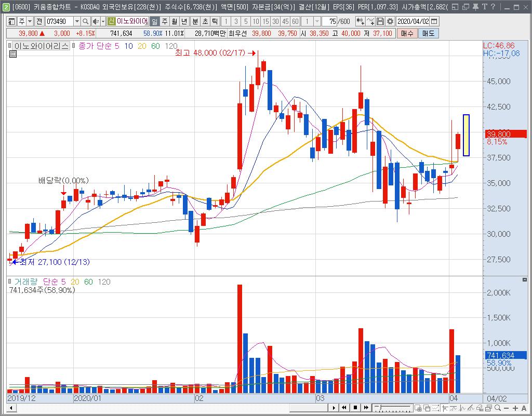The height and width of the screenshot is (416, 532).
Task: Open the speaker options dropdown arrow
Action: pyautogui.click(x=103, y=21)
